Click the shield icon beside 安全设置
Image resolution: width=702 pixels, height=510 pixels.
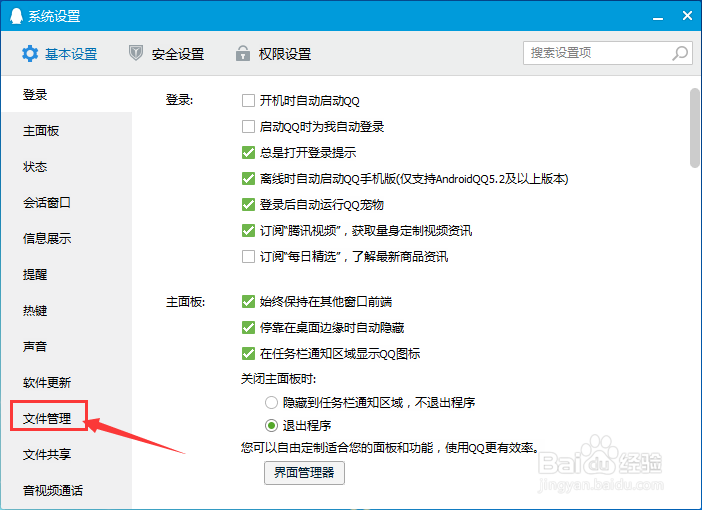136,53
